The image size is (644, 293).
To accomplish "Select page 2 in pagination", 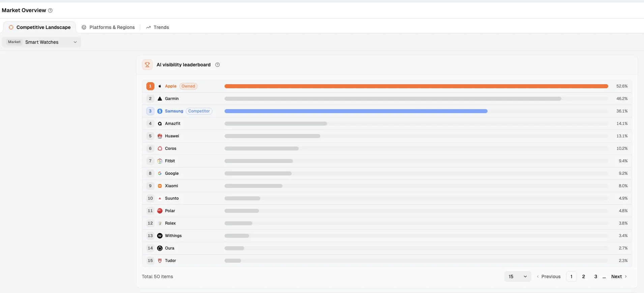I will click(584, 276).
